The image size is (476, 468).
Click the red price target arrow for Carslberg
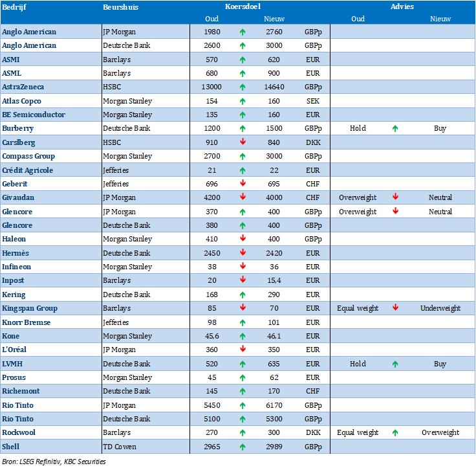click(243, 142)
